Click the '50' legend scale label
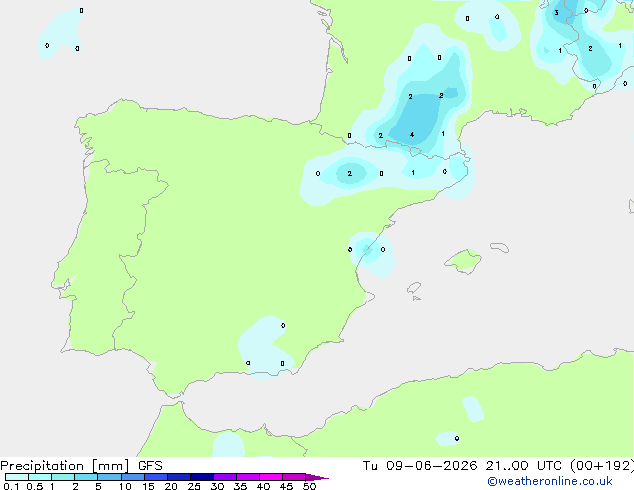634x490 pixels. 310,486
